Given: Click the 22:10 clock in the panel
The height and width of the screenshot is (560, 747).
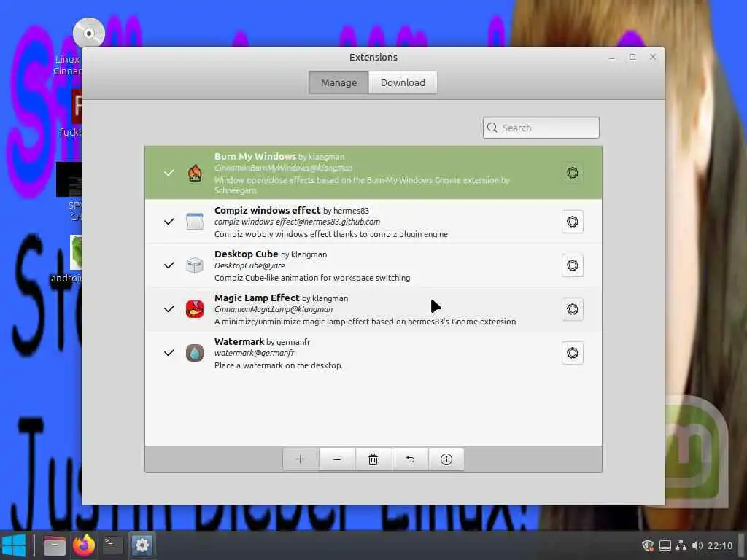Looking at the screenshot, I should click(720, 545).
